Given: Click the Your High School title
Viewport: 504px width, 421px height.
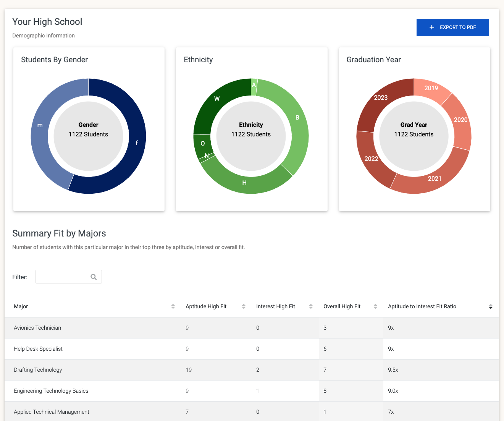Looking at the screenshot, I should point(47,22).
